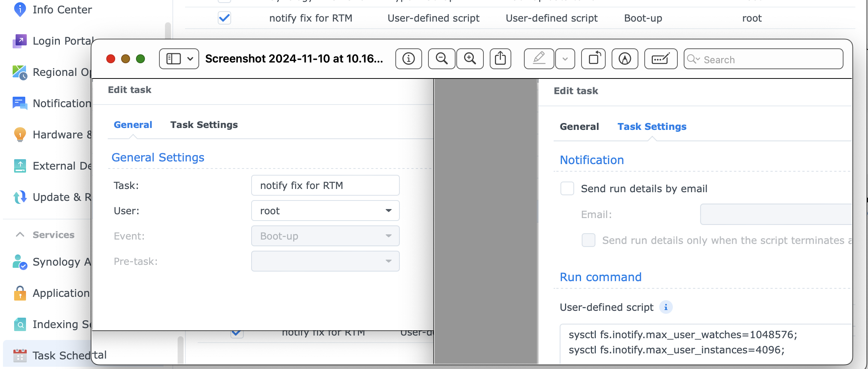Switch to Task Settings tab on left dialog
The height and width of the screenshot is (369, 868).
[x=204, y=125]
